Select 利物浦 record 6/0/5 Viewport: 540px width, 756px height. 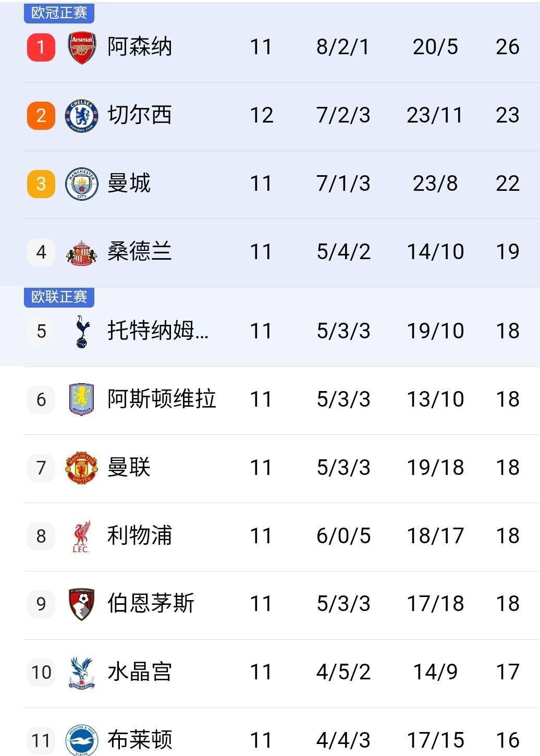coord(343,536)
